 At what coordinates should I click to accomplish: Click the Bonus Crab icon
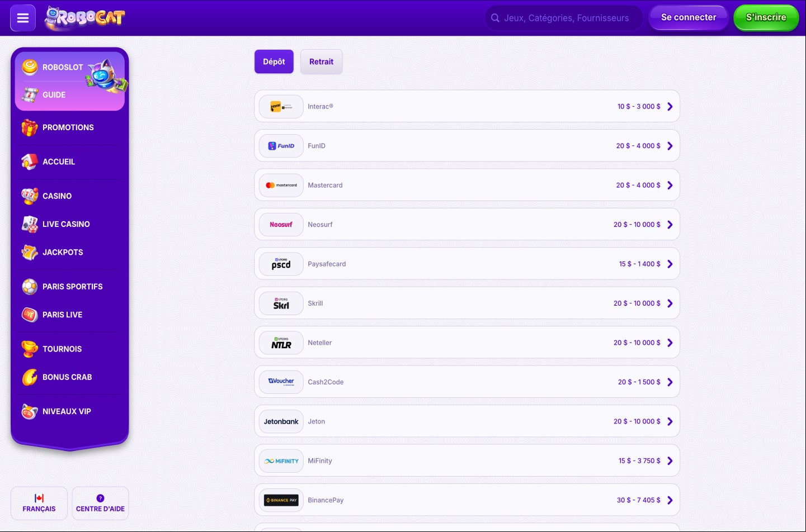click(30, 377)
